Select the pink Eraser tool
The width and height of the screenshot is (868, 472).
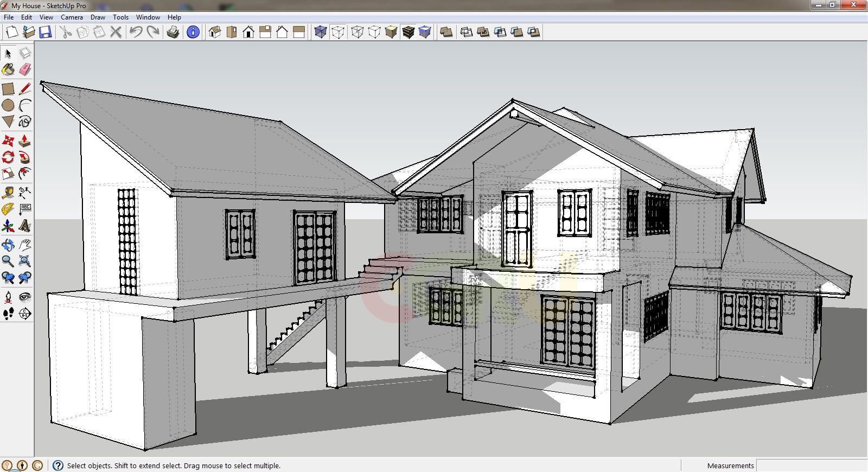(24, 69)
